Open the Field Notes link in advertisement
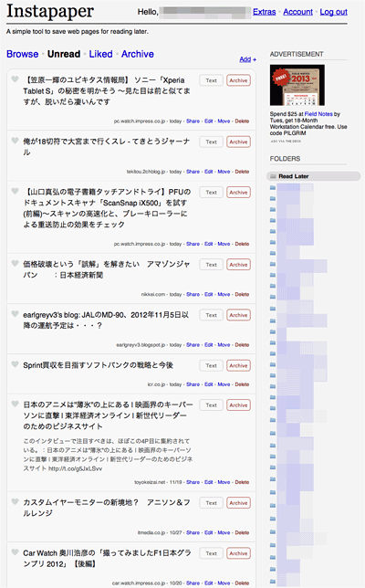The image size is (365, 588). (318, 114)
